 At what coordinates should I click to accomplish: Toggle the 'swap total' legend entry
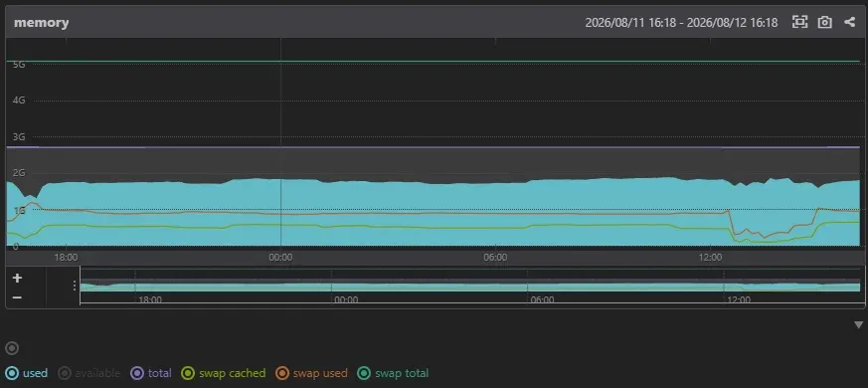[x=393, y=373]
